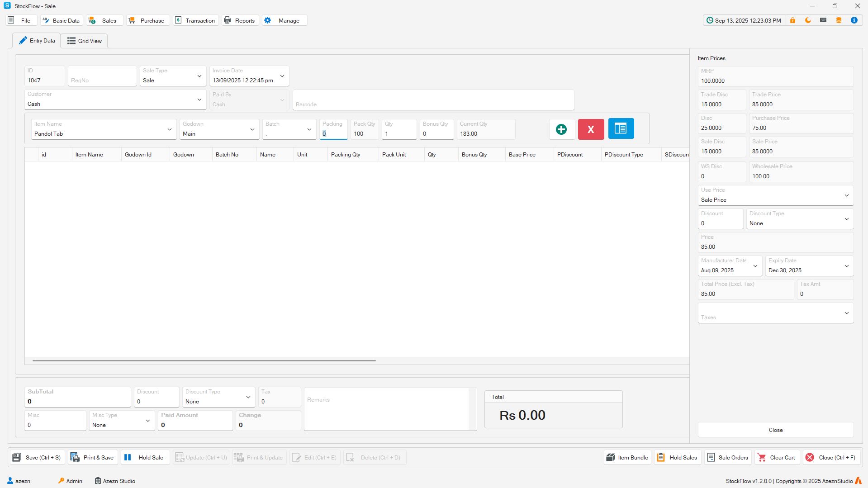Click the Barcode input field

pyautogui.click(x=433, y=100)
